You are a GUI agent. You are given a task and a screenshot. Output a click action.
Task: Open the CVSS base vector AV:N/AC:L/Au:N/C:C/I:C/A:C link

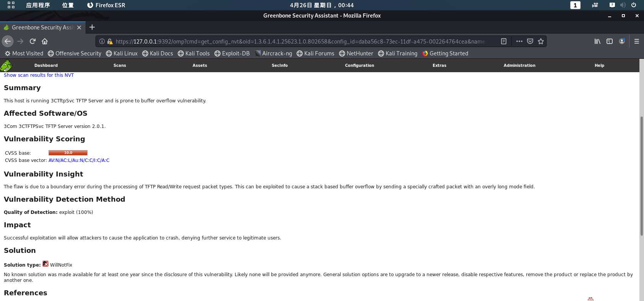coord(79,160)
